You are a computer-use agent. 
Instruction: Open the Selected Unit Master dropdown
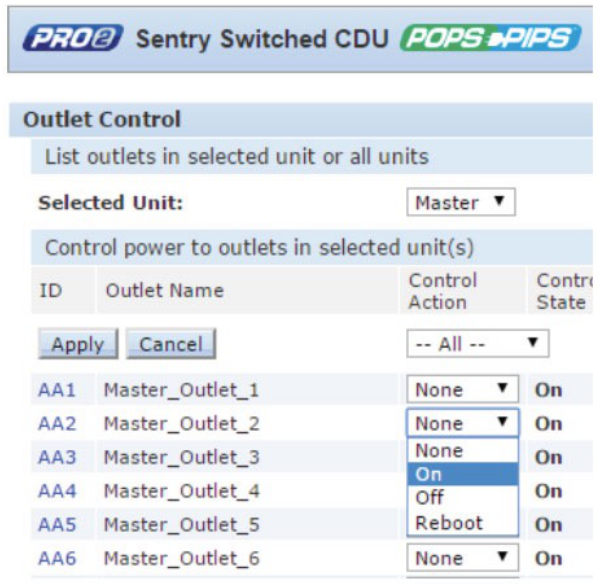click(x=461, y=202)
